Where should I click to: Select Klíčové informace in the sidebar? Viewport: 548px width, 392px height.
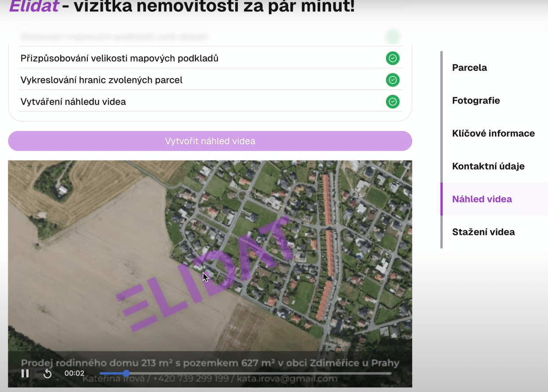493,133
